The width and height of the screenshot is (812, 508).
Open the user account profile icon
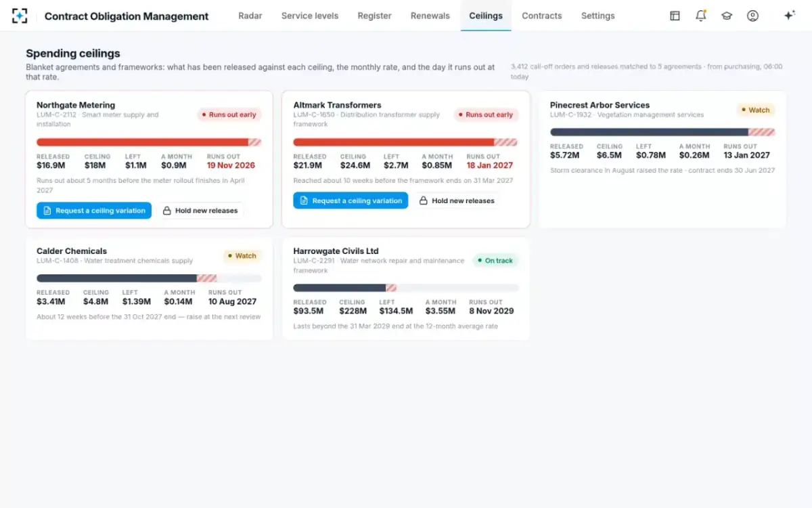[x=752, y=16]
